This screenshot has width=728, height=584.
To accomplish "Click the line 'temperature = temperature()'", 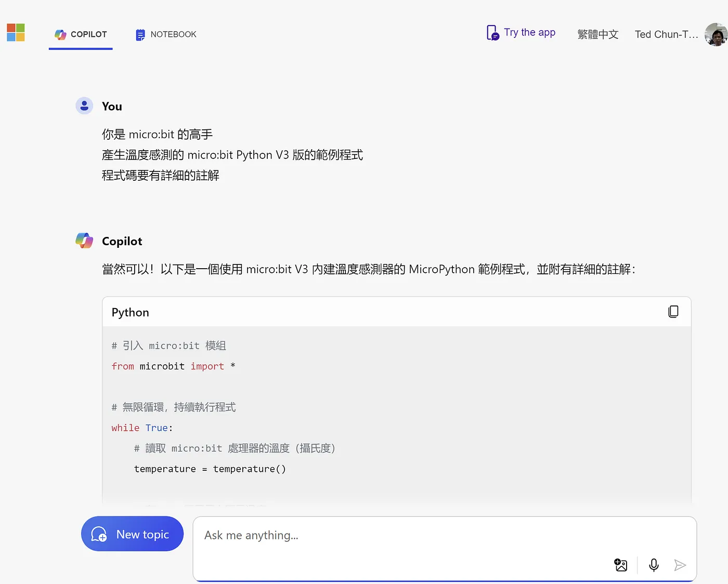I will (210, 469).
